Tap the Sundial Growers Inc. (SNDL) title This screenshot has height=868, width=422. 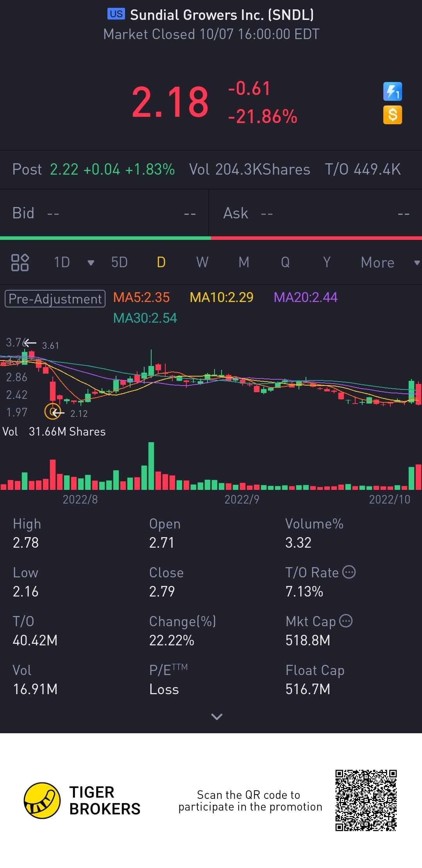pyautogui.click(x=222, y=15)
